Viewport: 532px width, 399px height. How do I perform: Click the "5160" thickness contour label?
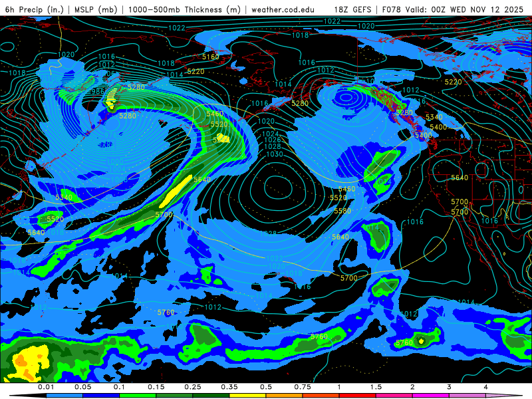point(211,57)
